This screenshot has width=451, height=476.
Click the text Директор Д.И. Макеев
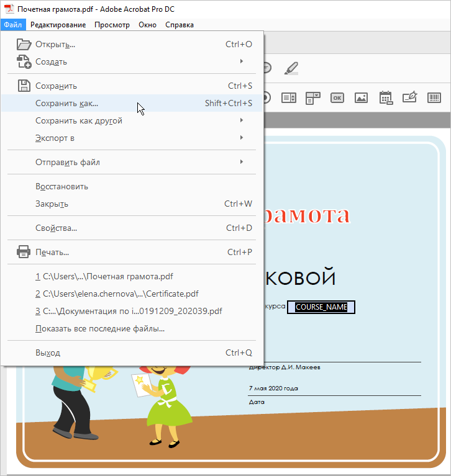point(285,367)
